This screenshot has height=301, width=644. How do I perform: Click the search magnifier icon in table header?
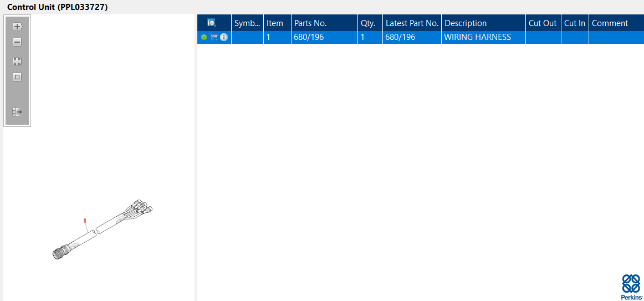[212, 23]
